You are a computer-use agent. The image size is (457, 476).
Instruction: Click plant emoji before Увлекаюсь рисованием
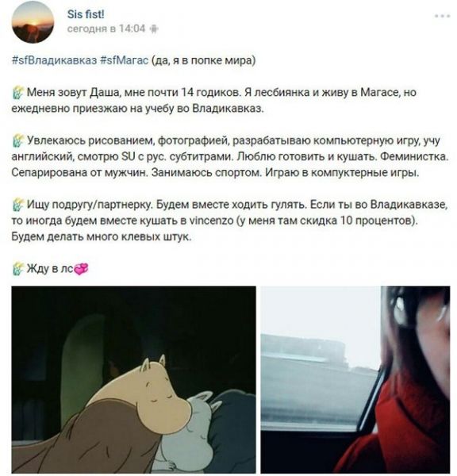pos(18,140)
